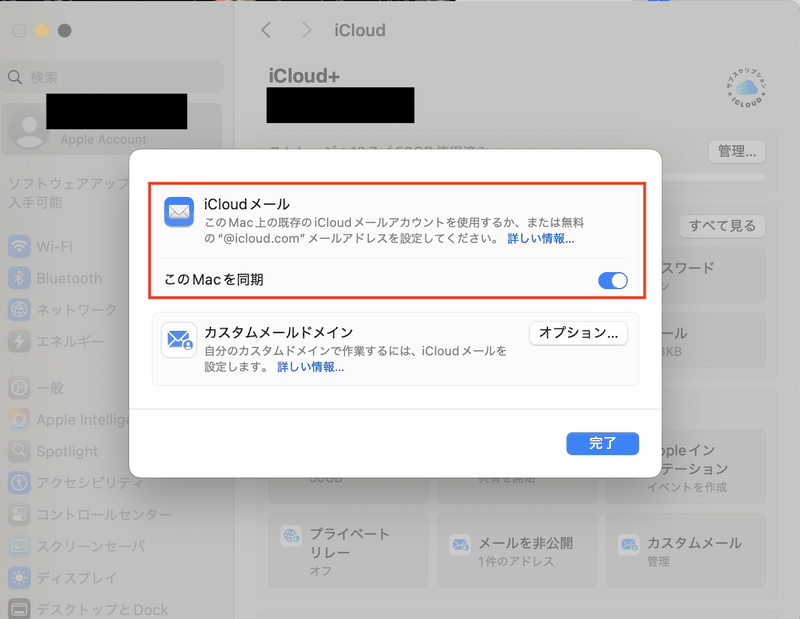800x619 pixels.
Task: Click the yellow minimize window button
Action: point(42,31)
